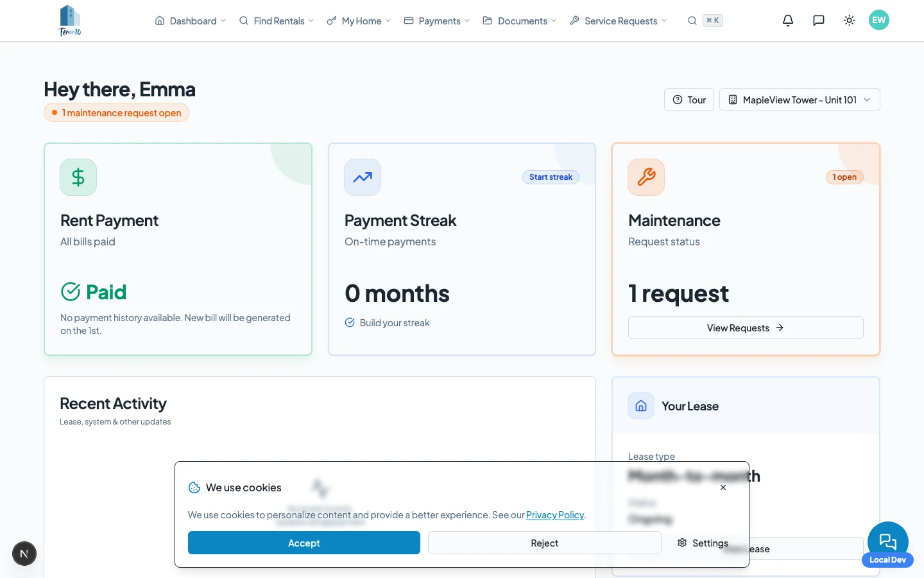924x578 pixels.
Task: Click the 0 months streak value
Action: [397, 293]
